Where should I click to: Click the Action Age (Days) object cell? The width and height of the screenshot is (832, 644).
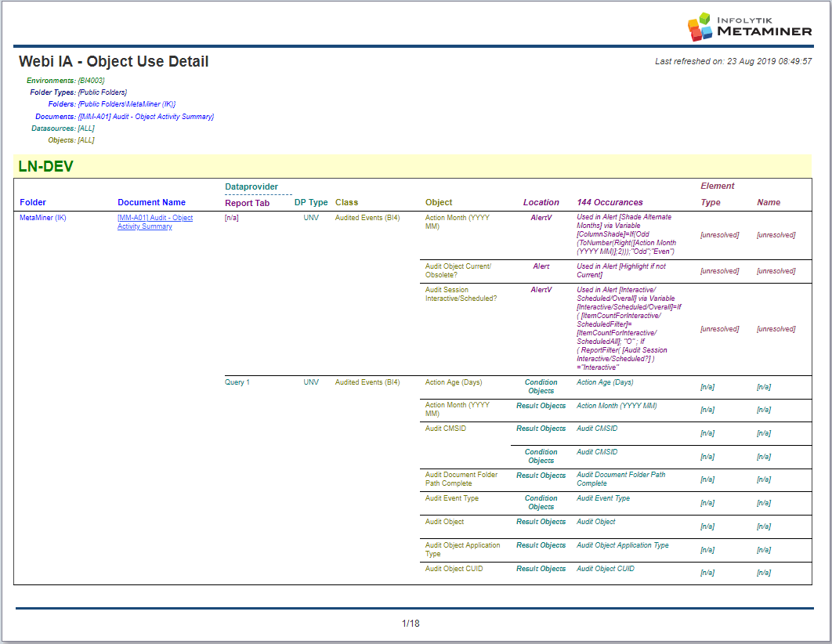454,382
